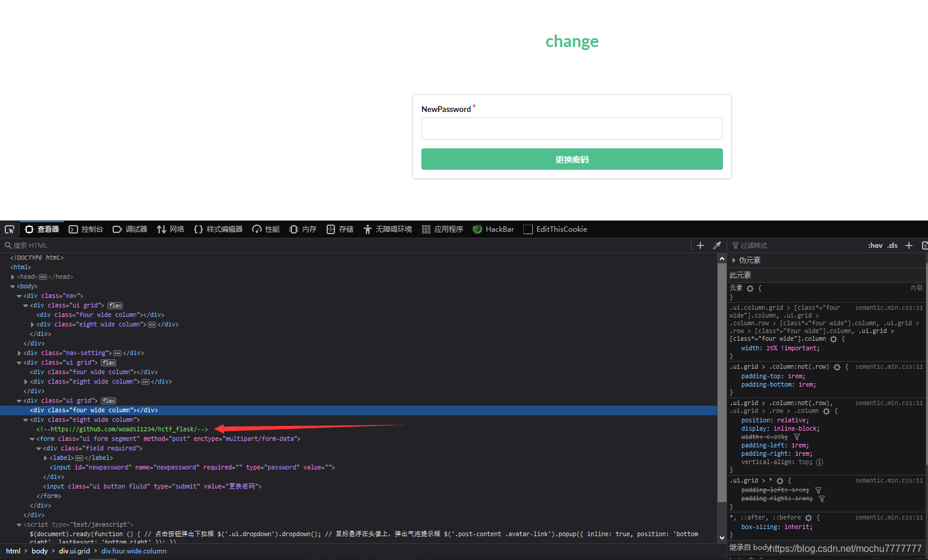Open semantic.min.css:11 link for box-sizing rule
Screen dimensions: 928x560
pyautogui.click(x=889, y=518)
